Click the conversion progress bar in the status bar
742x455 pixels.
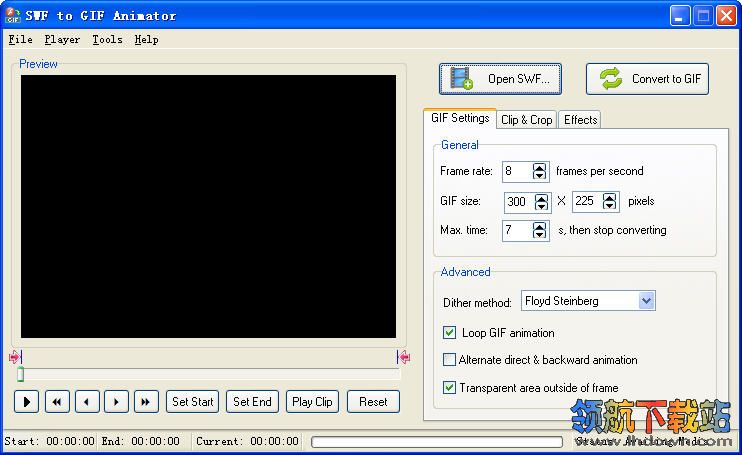[437, 442]
